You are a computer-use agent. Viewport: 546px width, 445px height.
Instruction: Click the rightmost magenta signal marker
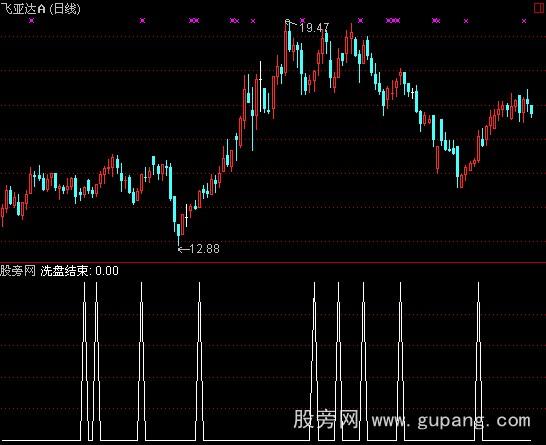(x=524, y=21)
